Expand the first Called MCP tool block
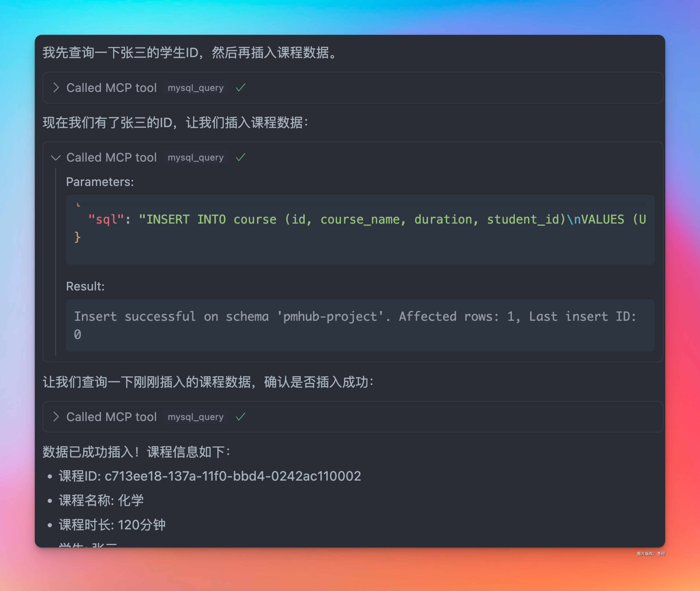This screenshot has width=700, height=591. tap(56, 88)
